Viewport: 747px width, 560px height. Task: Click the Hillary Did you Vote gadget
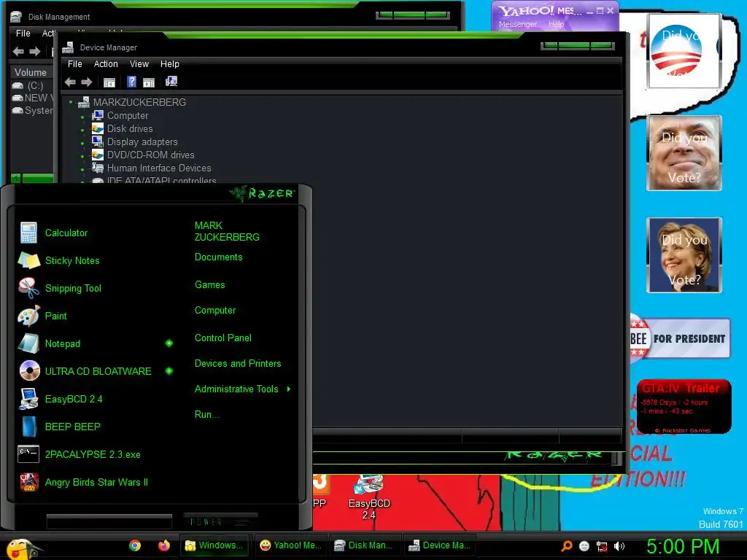point(684,254)
